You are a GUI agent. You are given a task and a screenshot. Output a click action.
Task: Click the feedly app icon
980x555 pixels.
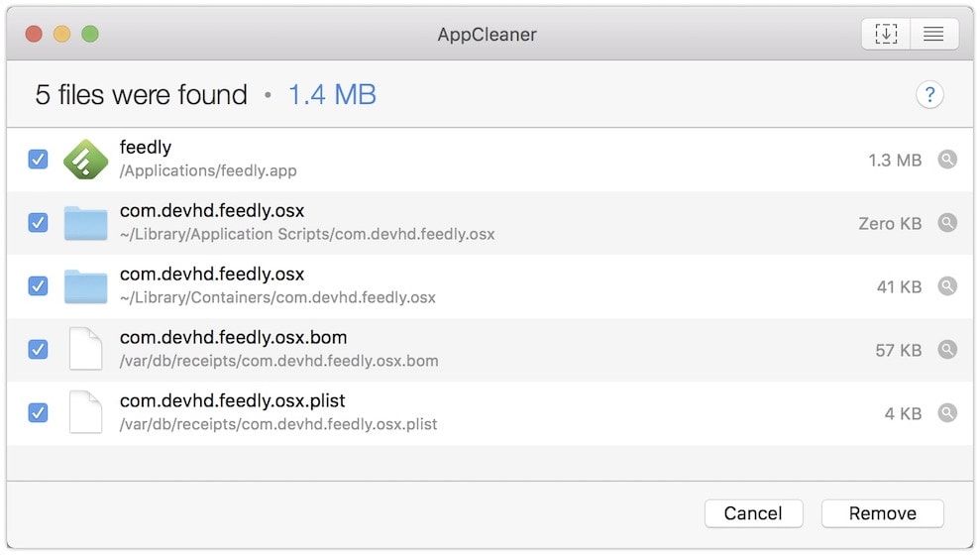[85, 160]
